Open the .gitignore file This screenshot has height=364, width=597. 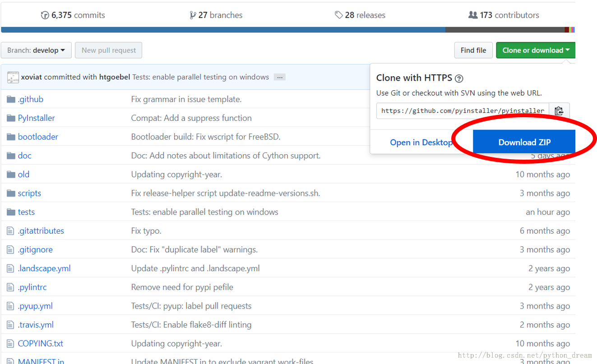click(x=35, y=250)
